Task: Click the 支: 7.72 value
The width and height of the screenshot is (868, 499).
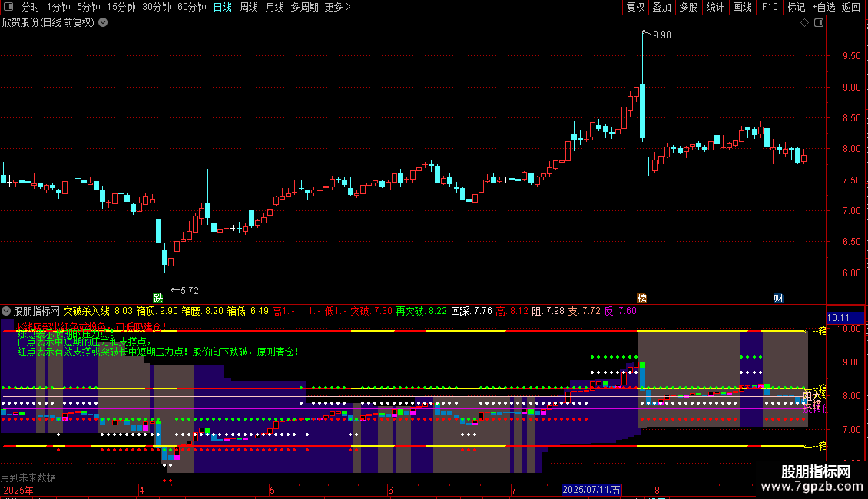Action: pyautogui.click(x=584, y=311)
